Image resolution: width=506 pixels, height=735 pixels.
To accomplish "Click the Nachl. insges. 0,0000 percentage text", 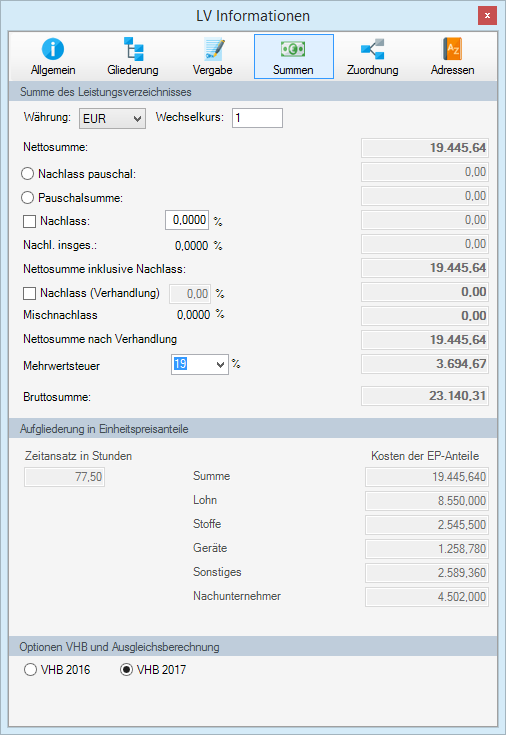I will pyautogui.click(x=191, y=246).
